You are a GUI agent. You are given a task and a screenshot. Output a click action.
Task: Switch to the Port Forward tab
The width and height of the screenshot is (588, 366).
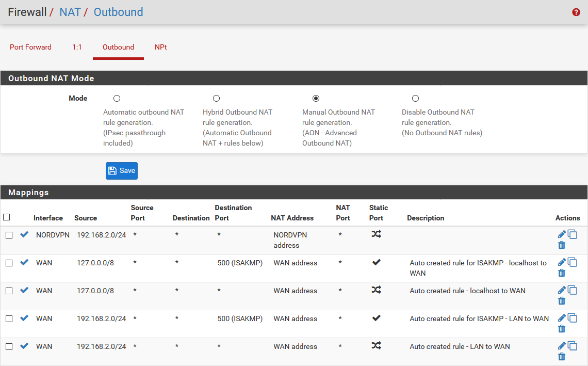30,47
